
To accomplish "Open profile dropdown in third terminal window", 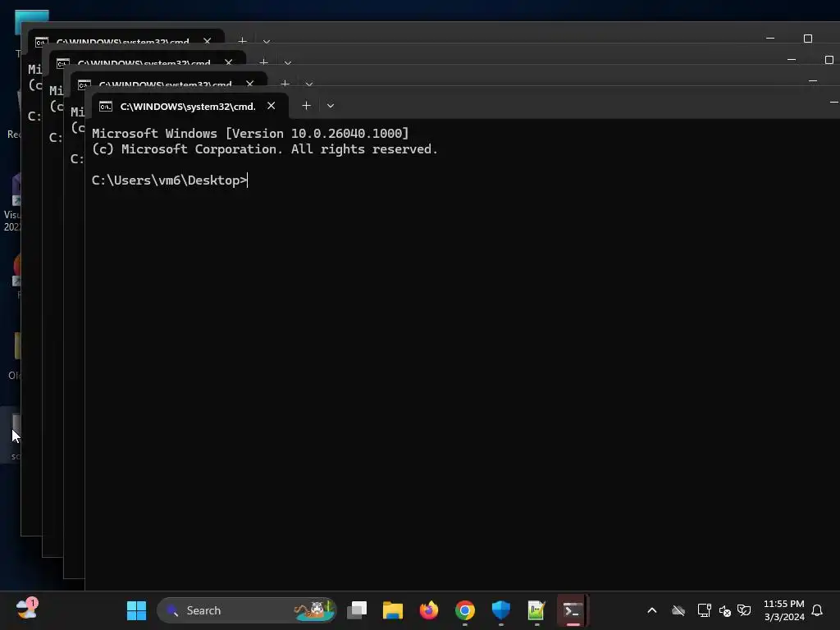I will tap(288, 62).
